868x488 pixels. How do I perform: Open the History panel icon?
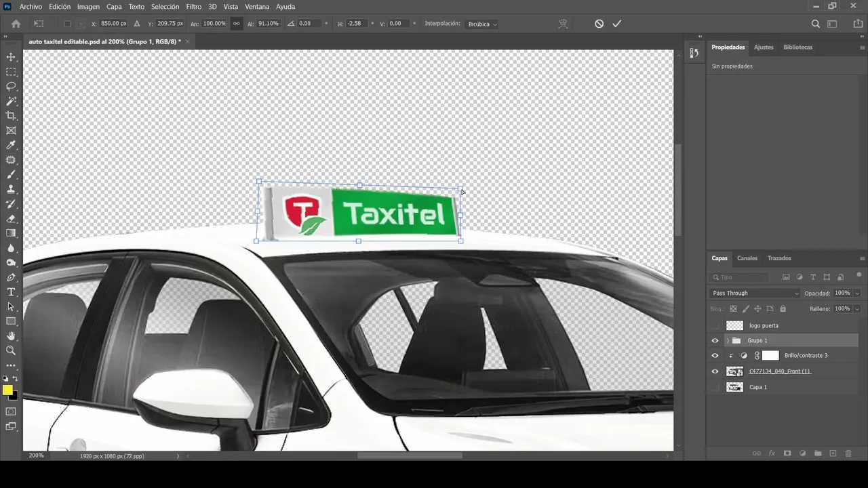(694, 54)
